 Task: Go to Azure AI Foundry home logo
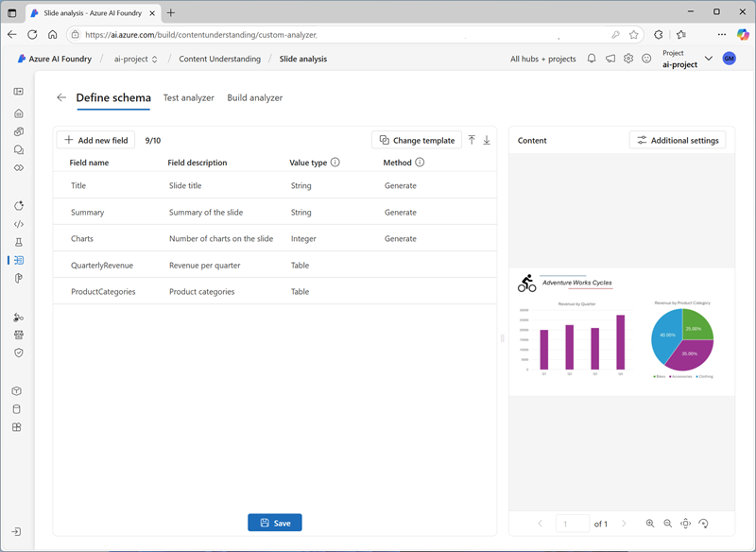(55, 59)
